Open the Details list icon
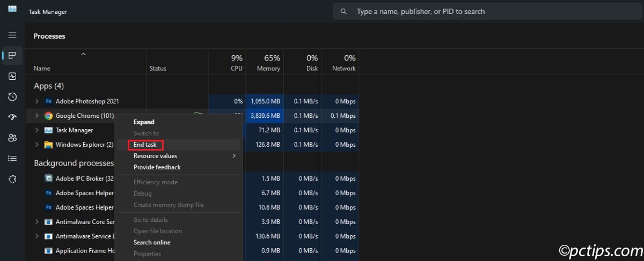The height and width of the screenshot is (261, 644). [12, 158]
